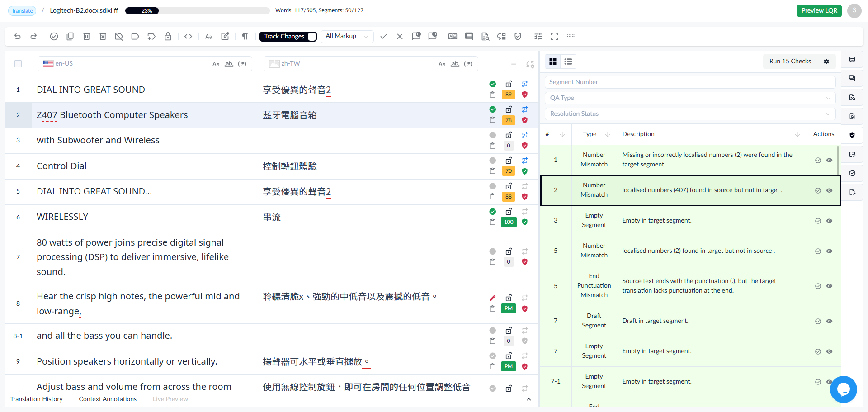The width and height of the screenshot is (868, 412).
Task: Open the All Markup dropdown
Action: click(x=347, y=36)
